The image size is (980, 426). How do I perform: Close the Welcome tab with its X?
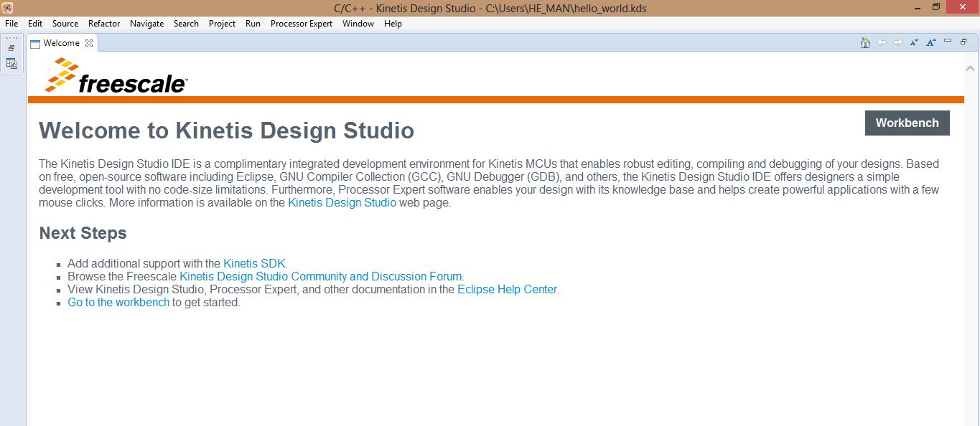pos(89,43)
